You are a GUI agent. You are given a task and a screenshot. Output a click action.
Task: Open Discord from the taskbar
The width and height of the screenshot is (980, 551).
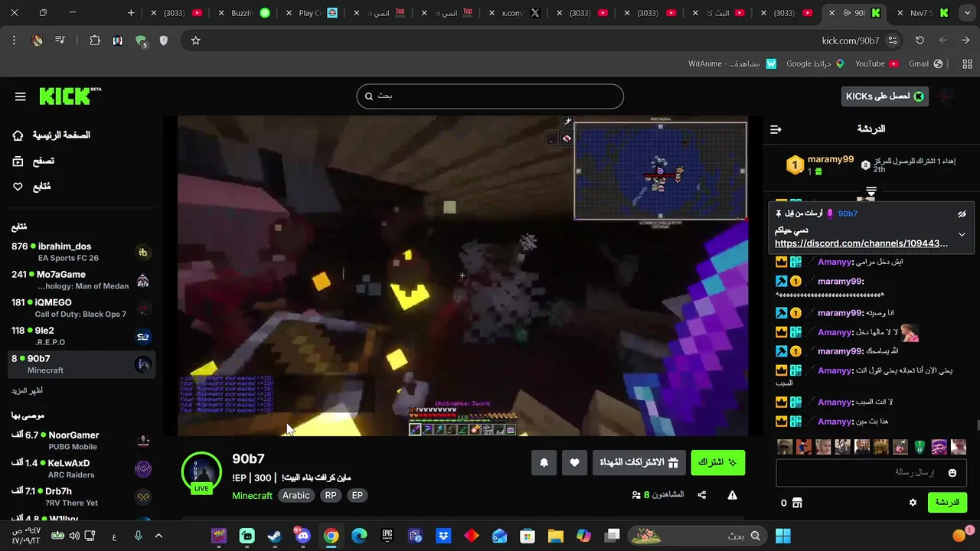pyautogui.click(x=302, y=536)
